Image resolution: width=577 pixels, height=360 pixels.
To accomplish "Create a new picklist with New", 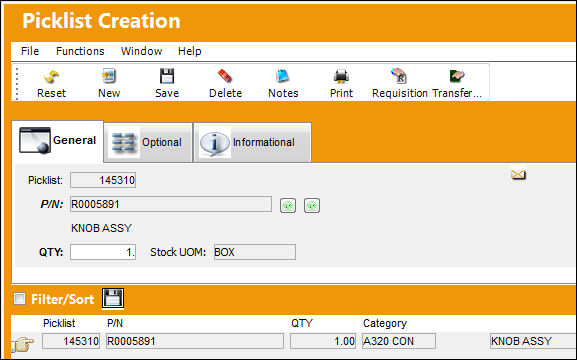I will (x=109, y=76).
